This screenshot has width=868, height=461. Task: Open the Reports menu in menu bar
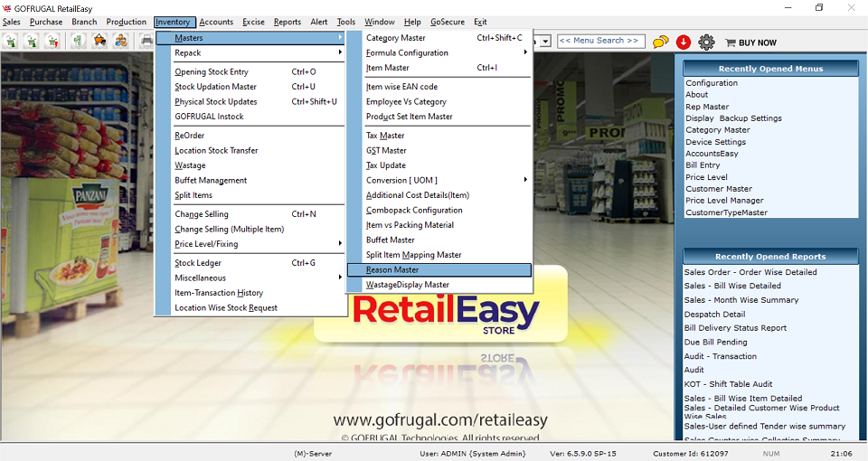[288, 22]
